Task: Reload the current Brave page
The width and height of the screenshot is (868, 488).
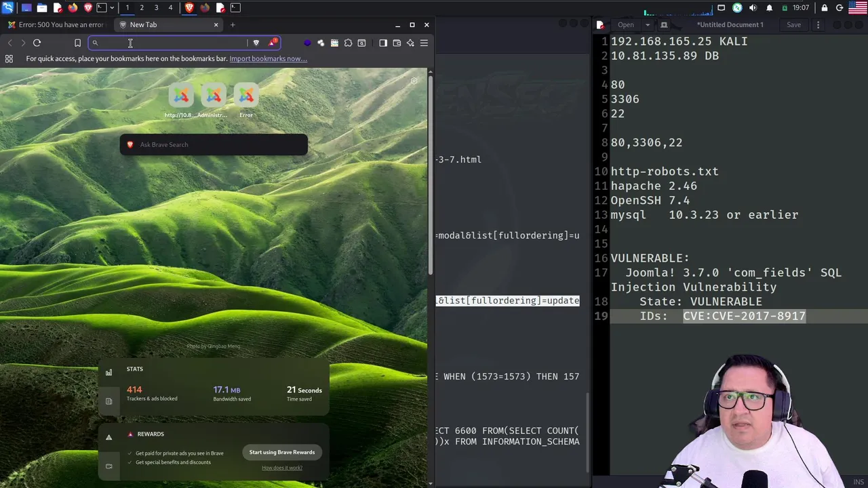Action: point(37,43)
